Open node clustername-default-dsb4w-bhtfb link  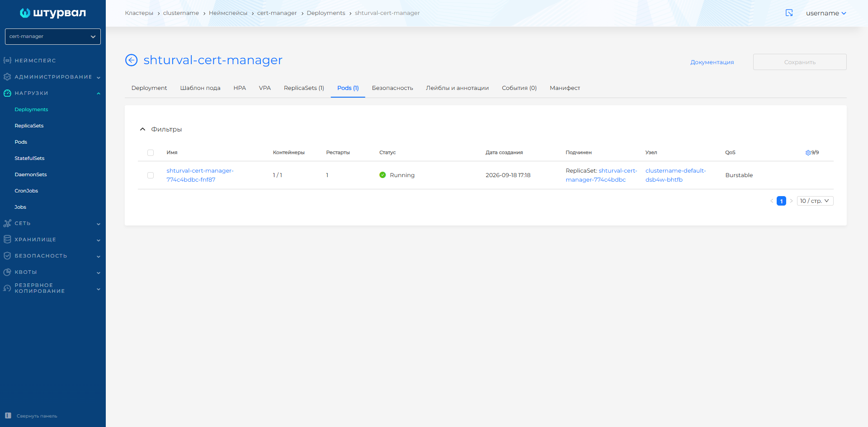675,175
